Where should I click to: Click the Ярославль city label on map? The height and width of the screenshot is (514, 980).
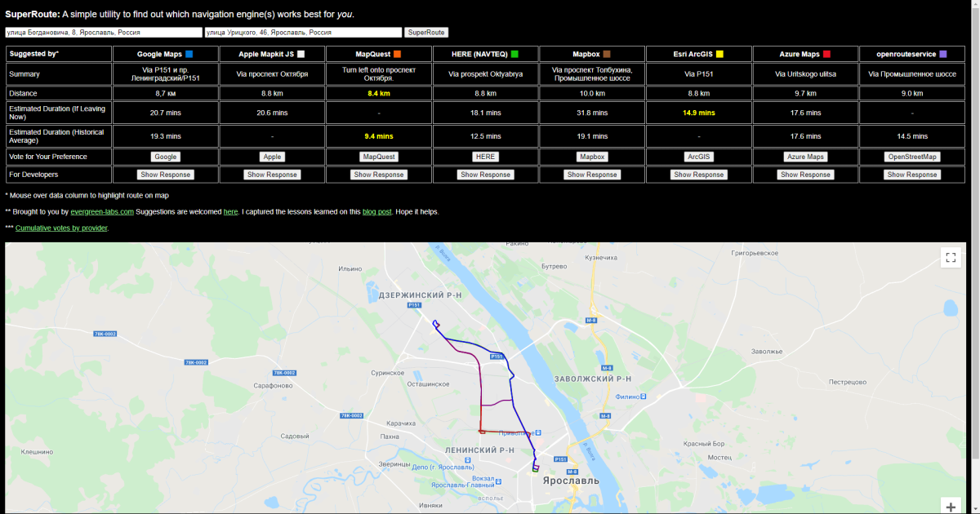pyautogui.click(x=571, y=481)
